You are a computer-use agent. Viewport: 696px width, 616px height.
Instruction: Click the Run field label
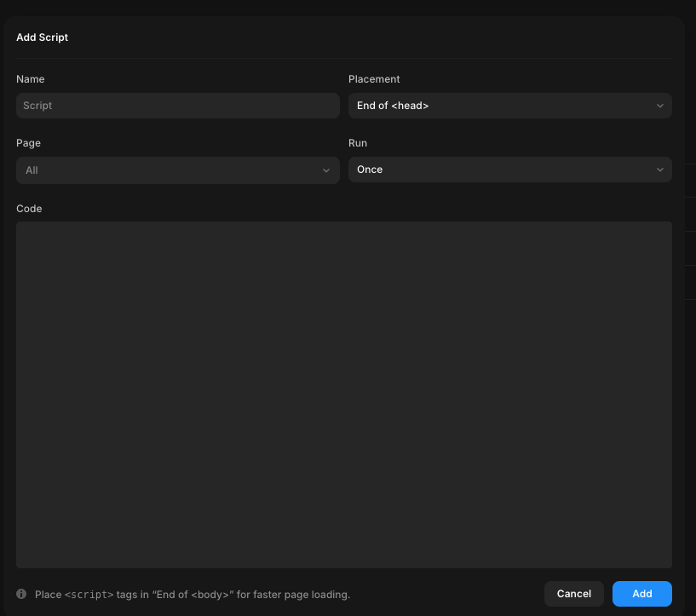coord(358,143)
